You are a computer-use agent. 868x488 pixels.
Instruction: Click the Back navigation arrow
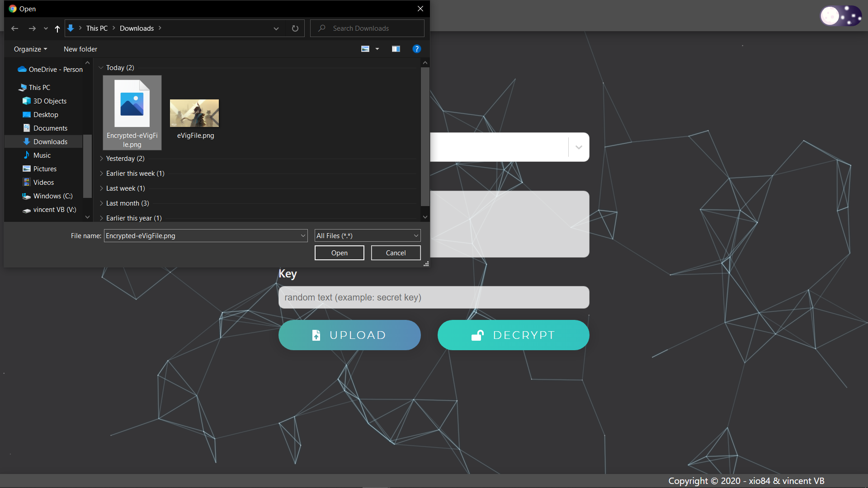14,28
